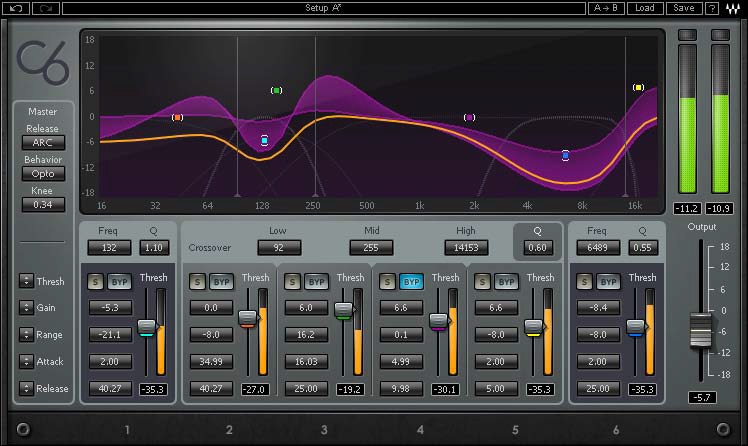
Task: Select the orange band marker on graph
Action: 177,117
